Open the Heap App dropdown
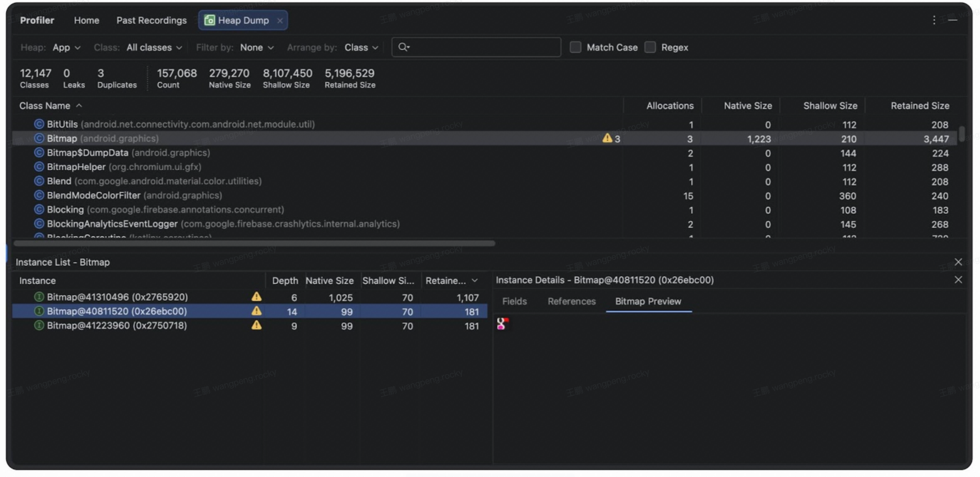 tap(66, 48)
